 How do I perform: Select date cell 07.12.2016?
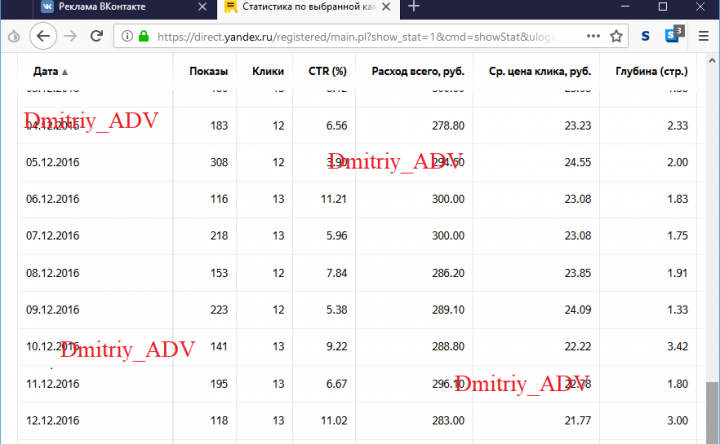pos(52,236)
